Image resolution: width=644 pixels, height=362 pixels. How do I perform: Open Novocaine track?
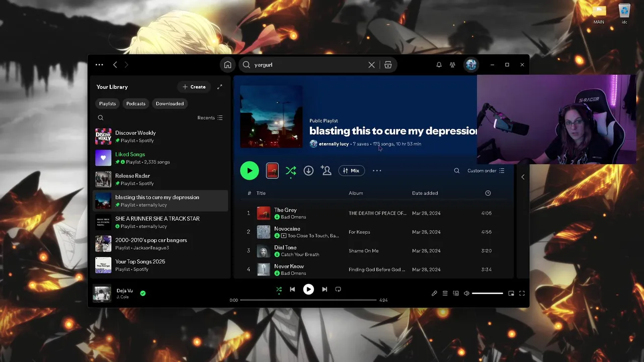pos(287,229)
